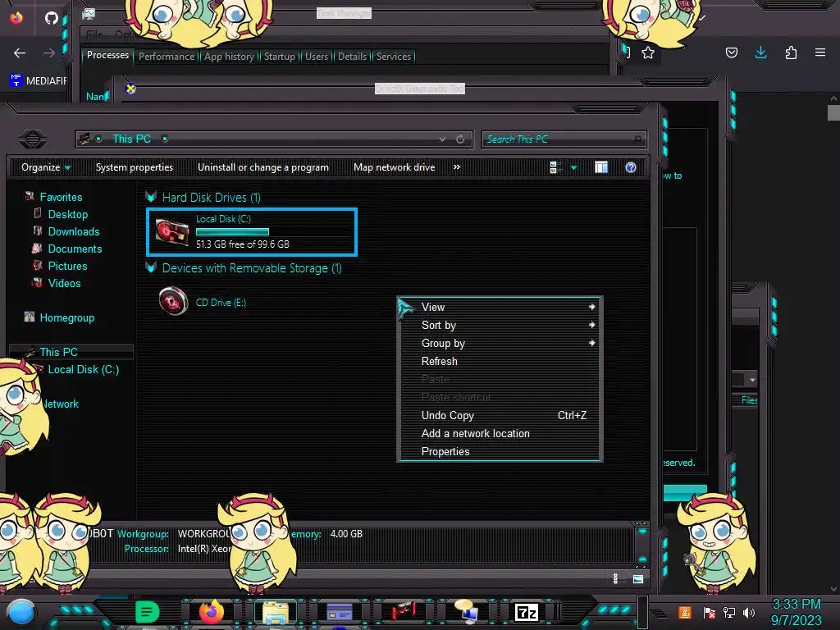Open the view options dropdown arrow
Viewport: 840px width, 630px height.
coord(573,167)
